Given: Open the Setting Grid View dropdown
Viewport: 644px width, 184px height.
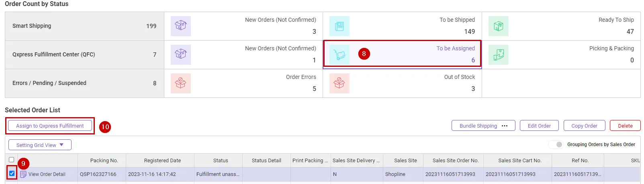Looking at the screenshot, I should pyautogui.click(x=40, y=145).
